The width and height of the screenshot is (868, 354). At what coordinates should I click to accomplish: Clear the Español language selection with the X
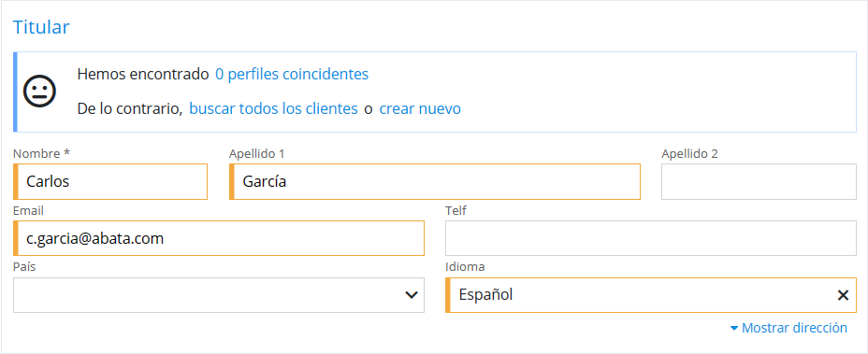click(x=843, y=295)
